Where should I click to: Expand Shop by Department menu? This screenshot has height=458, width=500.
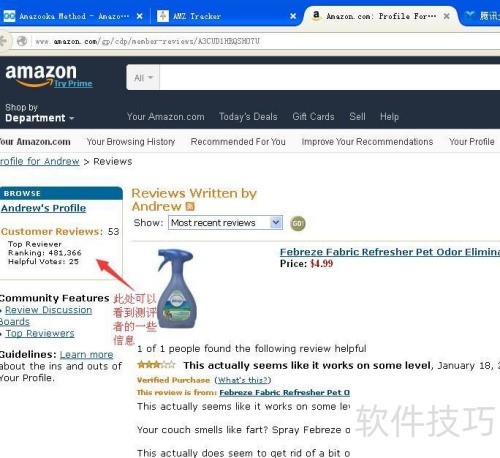[x=39, y=113]
